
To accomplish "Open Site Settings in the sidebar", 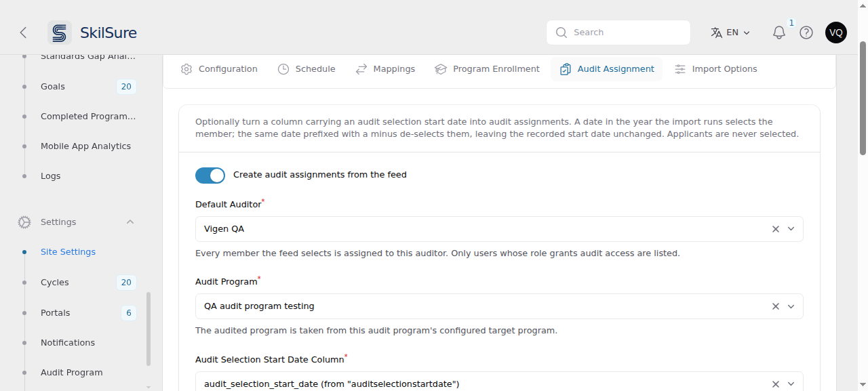I will [68, 252].
